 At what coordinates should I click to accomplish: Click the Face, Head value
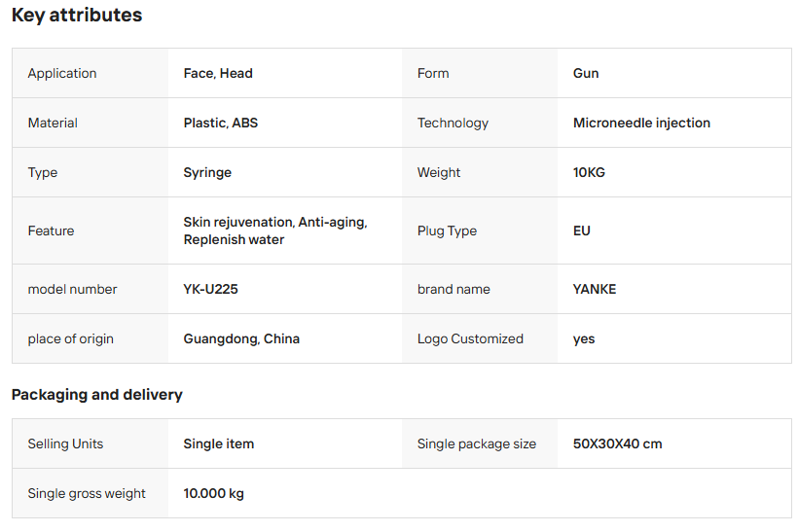click(x=218, y=74)
